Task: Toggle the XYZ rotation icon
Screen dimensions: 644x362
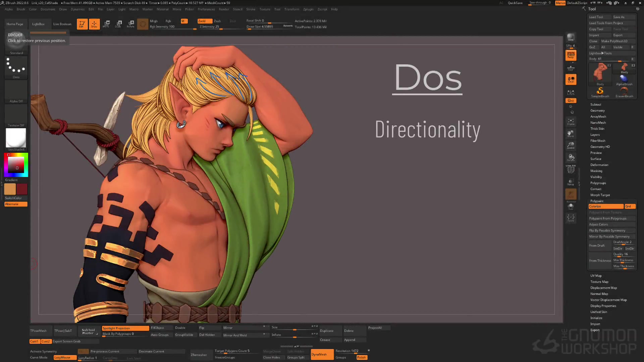Action: click(571, 101)
